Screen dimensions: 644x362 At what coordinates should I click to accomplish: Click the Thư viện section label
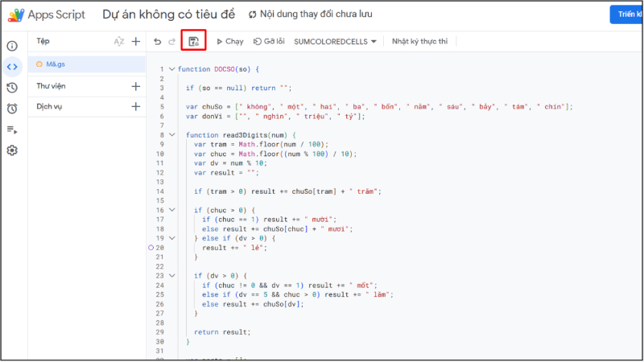coord(51,86)
